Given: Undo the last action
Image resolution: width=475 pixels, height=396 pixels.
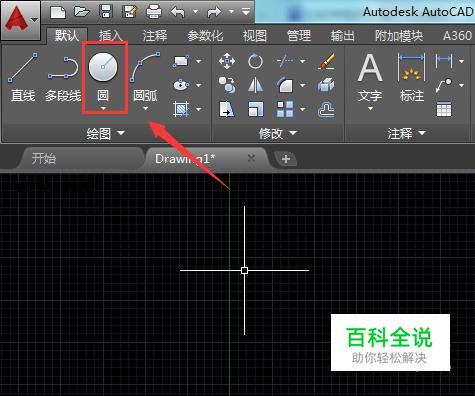Looking at the screenshot, I should 178,12.
